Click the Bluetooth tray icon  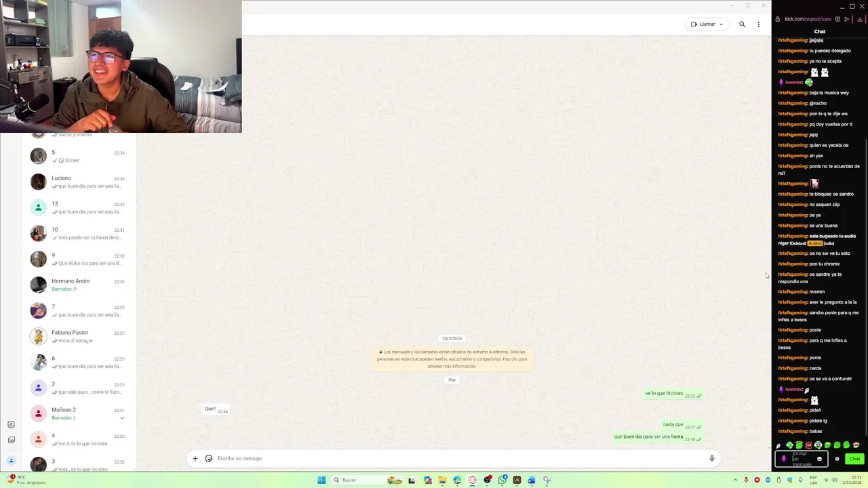[768, 480]
